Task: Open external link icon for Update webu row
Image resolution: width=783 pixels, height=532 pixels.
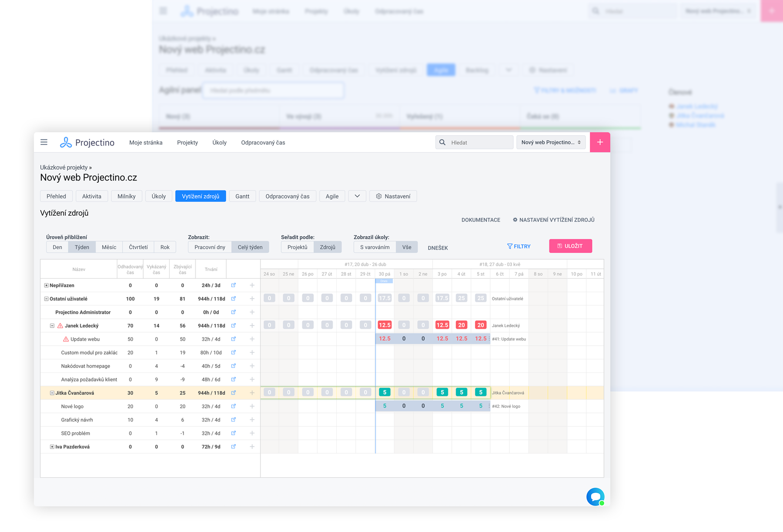Action: click(x=234, y=339)
